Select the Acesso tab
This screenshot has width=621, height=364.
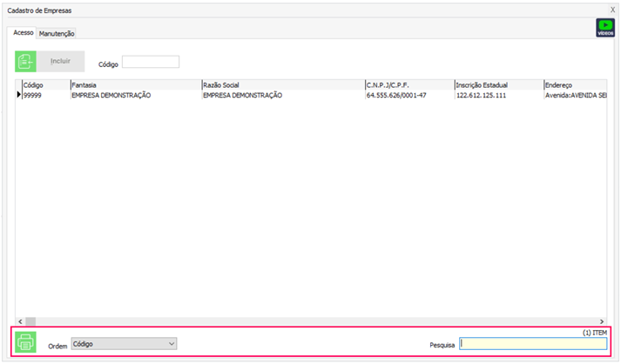[24, 32]
